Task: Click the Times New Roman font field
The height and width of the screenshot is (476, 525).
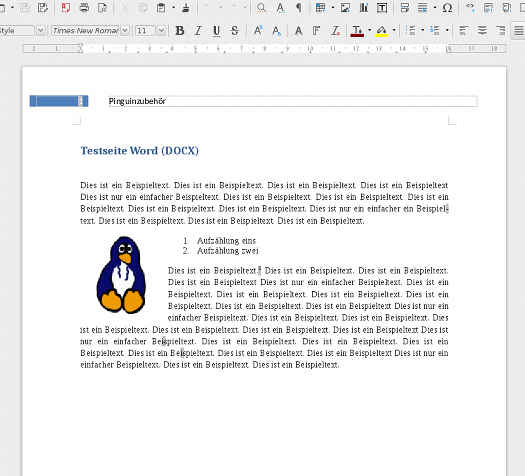Action: click(85, 31)
